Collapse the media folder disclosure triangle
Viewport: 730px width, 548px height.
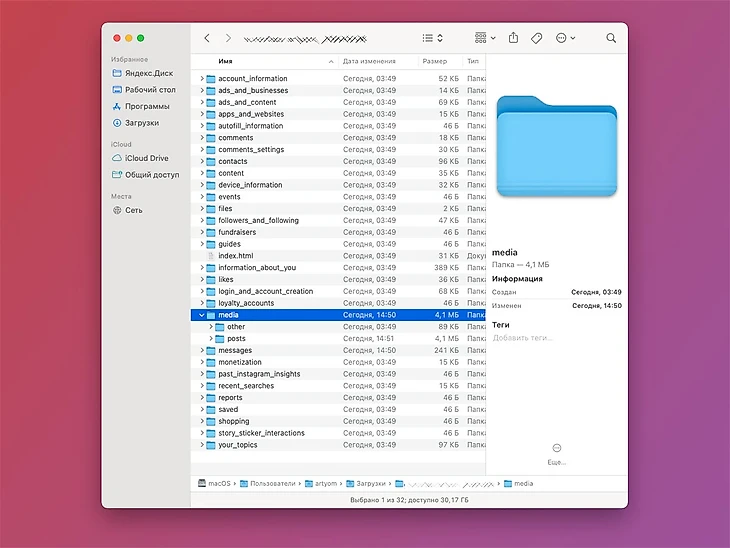pyautogui.click(x=202, y=315)
